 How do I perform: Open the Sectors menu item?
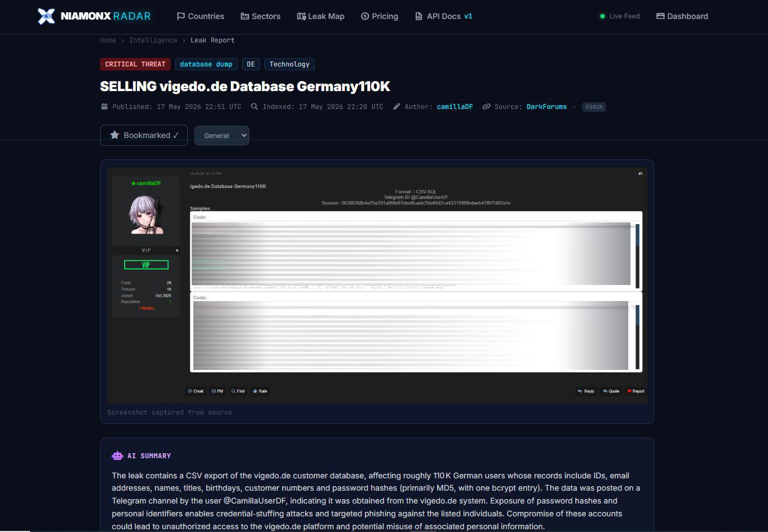[x=260, y=16]
